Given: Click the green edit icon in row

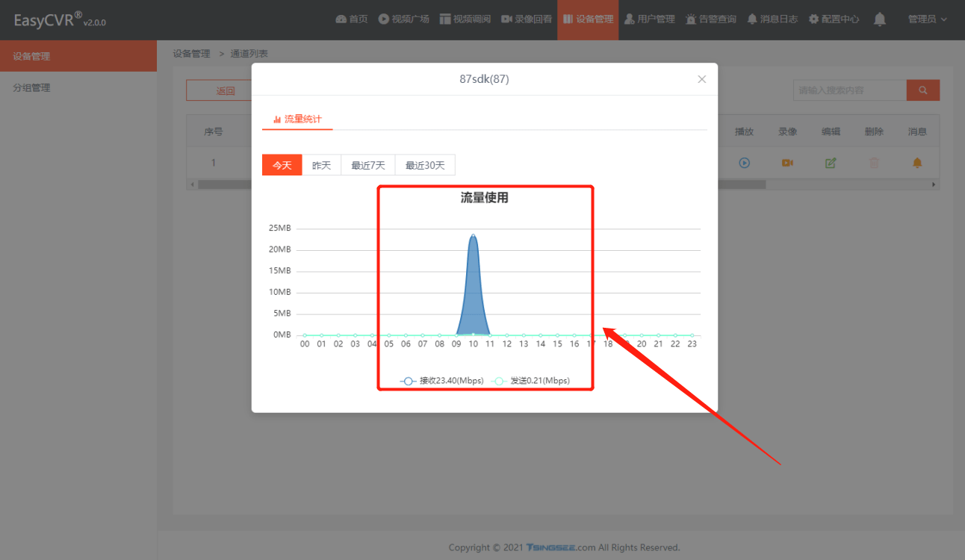Looking at the screenshot, I should tap(831, 163).
